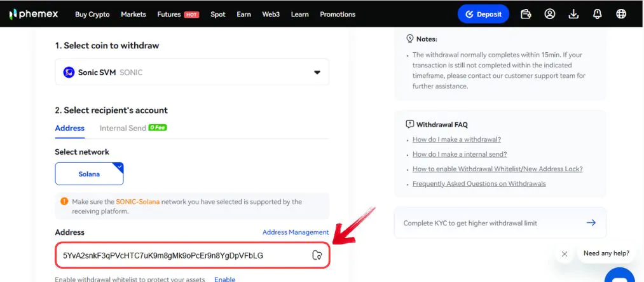Click the orange SONIC-Solana warning icon

coord(64,201)
